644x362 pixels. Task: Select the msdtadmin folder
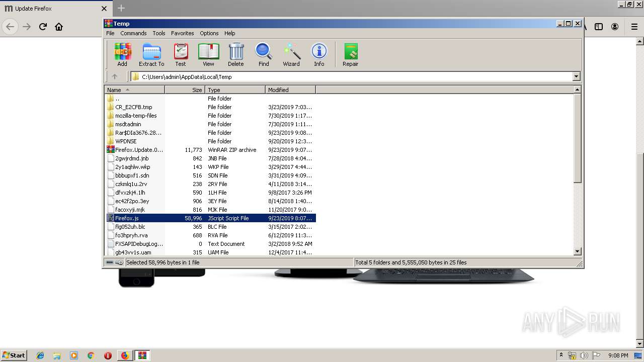[210, 124]
